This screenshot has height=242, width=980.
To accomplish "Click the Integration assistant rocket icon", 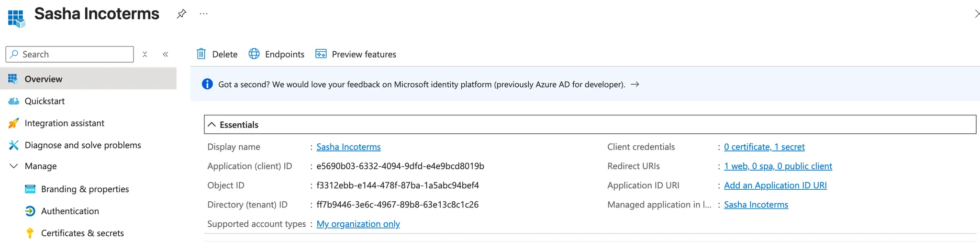I will point(14,123).
